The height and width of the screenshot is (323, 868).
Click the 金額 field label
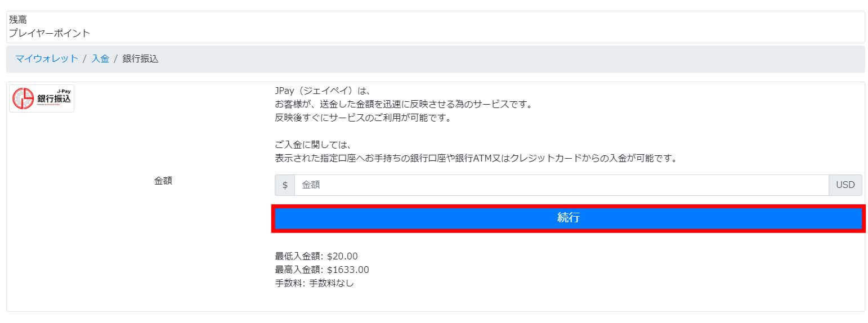point(163,181)
